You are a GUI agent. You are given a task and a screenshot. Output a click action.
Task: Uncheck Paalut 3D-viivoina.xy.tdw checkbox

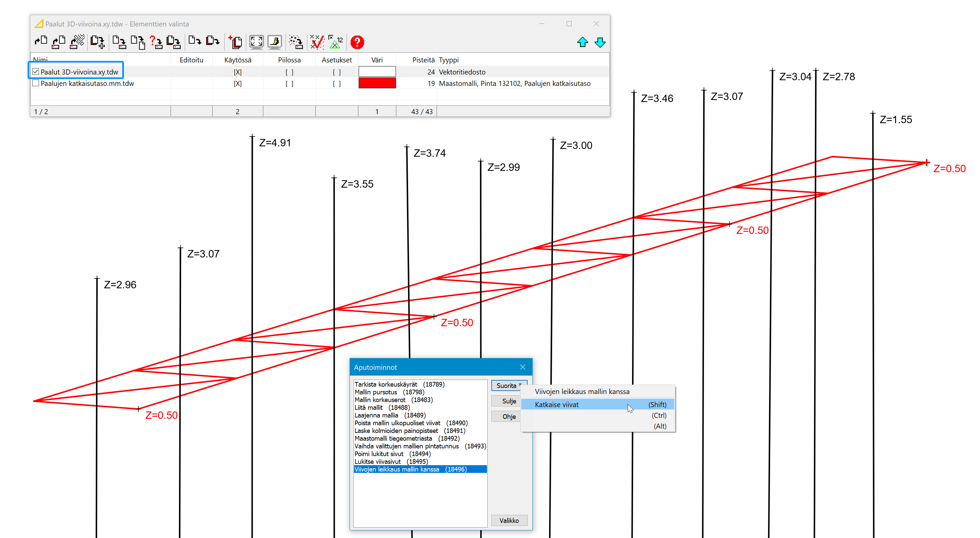coord(36,72)
